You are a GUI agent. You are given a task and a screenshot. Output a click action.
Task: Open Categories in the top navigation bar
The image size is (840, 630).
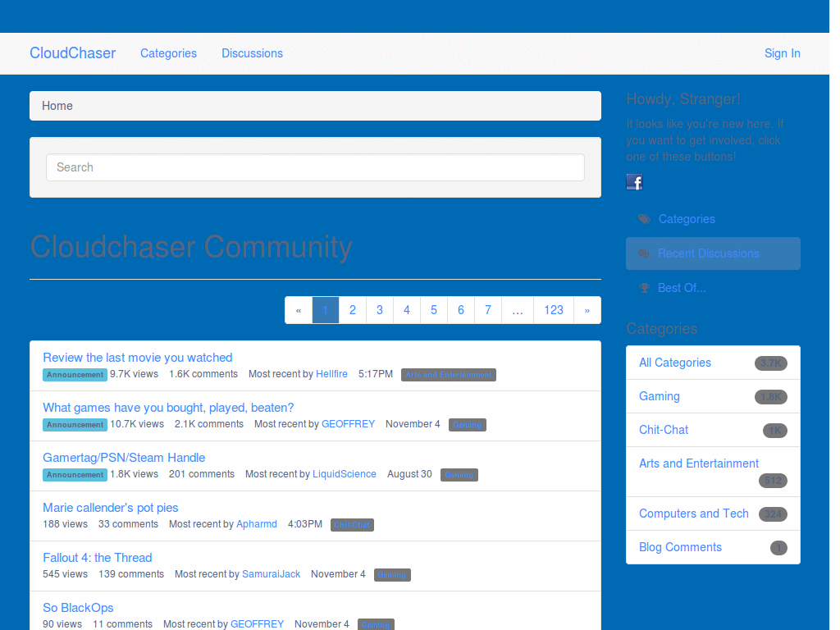tap(168, 53)
